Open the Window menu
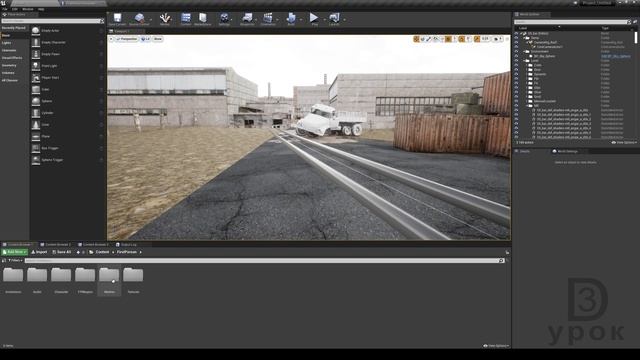The width and height of the screenshot is (640, 360). click(x=28, y=9)
